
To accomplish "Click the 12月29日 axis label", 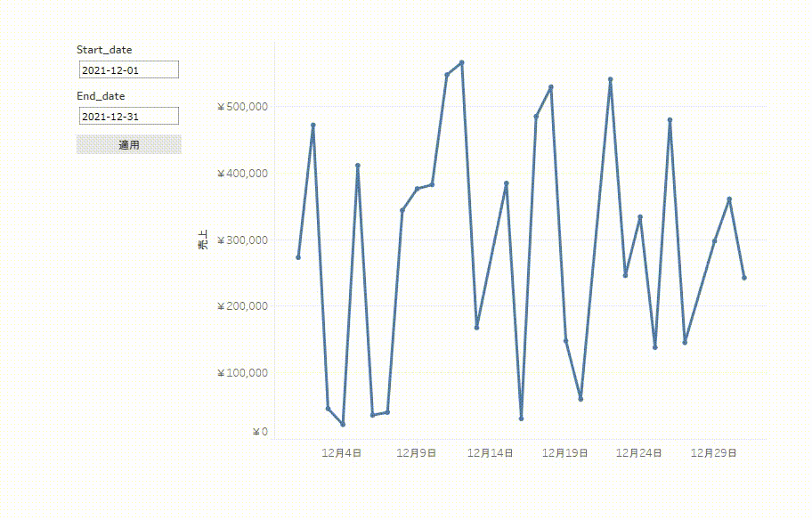I will click(713, 453).
